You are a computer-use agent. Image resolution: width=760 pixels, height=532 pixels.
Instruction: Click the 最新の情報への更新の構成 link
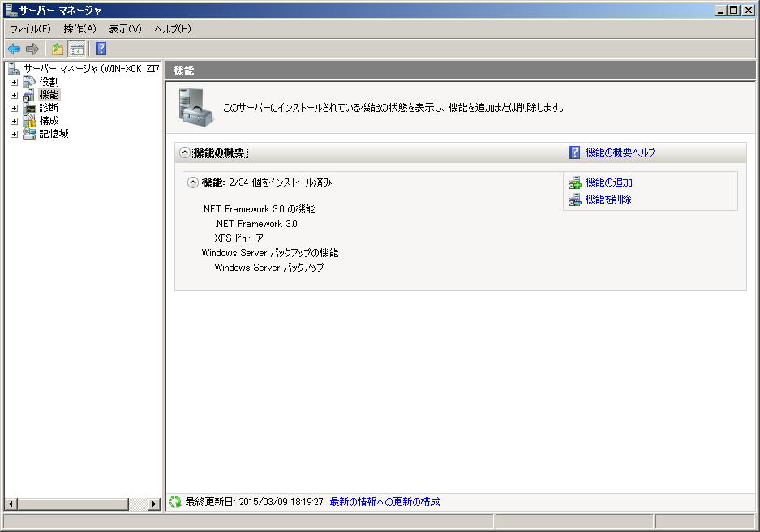click(384, 502)
